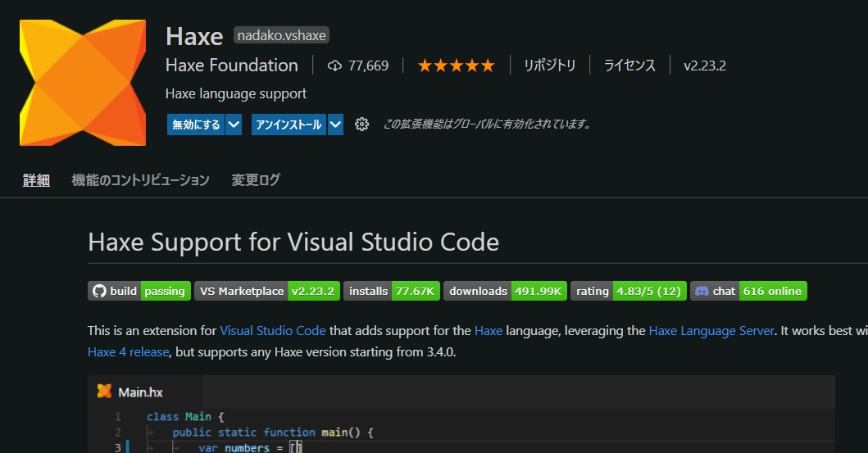Click the Discord chat 616 online badge

coord(748,291)
